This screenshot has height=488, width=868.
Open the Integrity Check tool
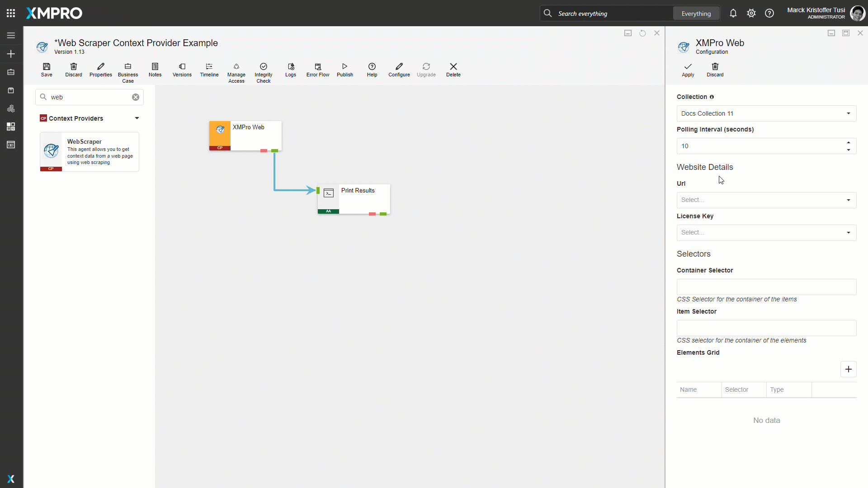coord(264,72)
